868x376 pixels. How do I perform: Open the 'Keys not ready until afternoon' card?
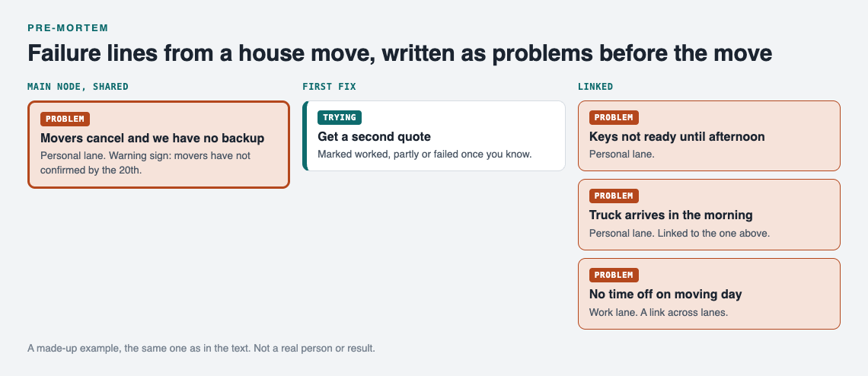pyautogui.click(x=709, y=135)
